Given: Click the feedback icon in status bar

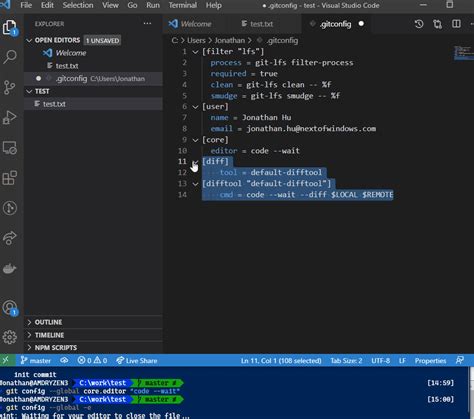Looking at the screenshot, I should point(460,360).
